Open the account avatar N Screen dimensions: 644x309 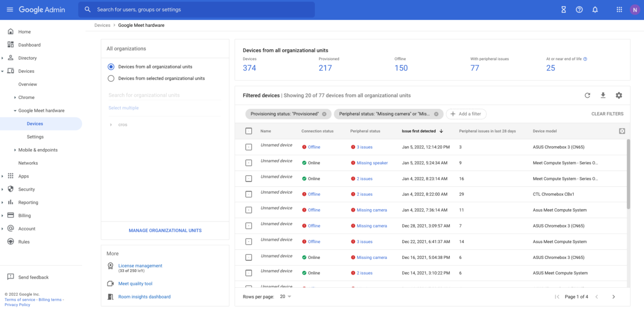635,10
